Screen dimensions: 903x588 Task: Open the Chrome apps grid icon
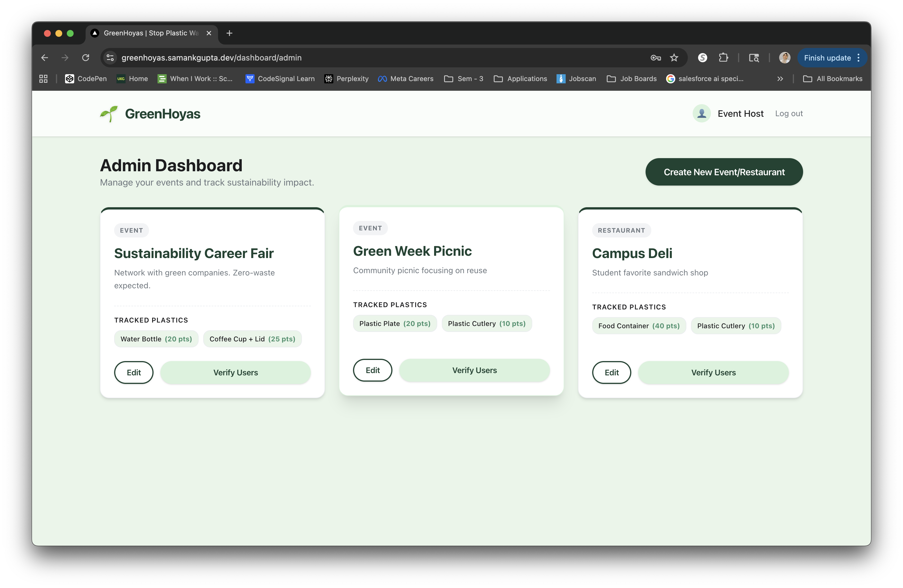[43, 78]
